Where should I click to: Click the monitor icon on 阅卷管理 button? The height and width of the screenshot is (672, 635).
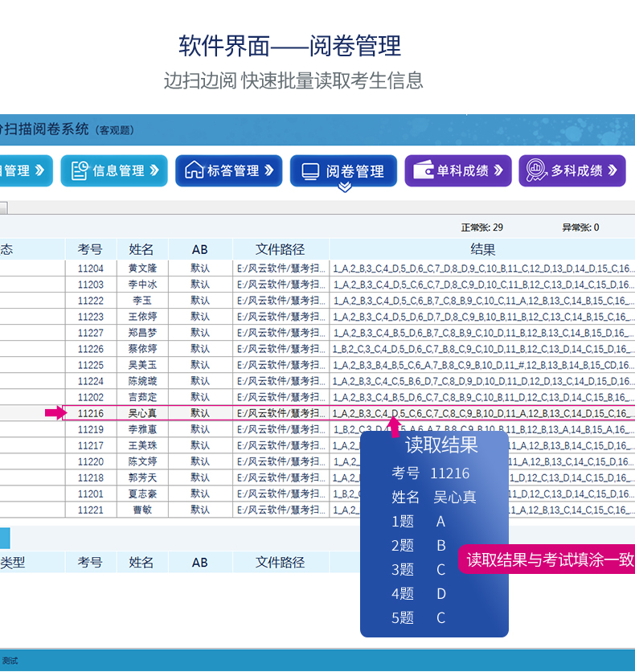coord(310,171)
